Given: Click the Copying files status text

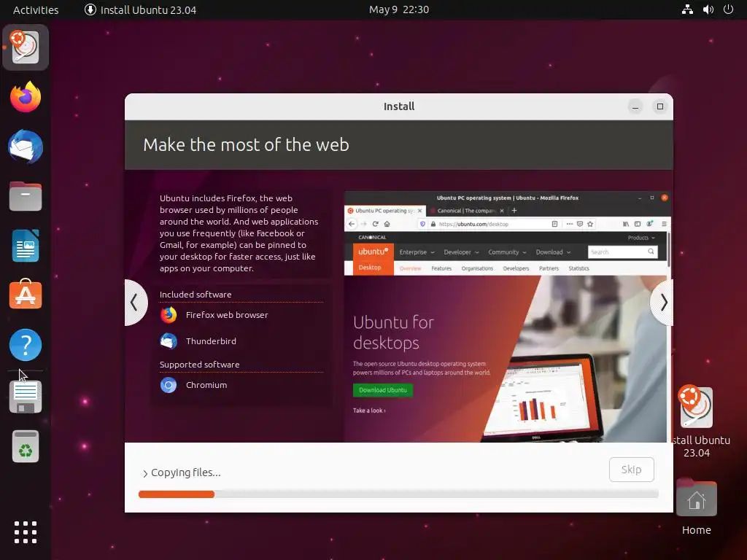Looking at the screenshot, I should point(186,472).
